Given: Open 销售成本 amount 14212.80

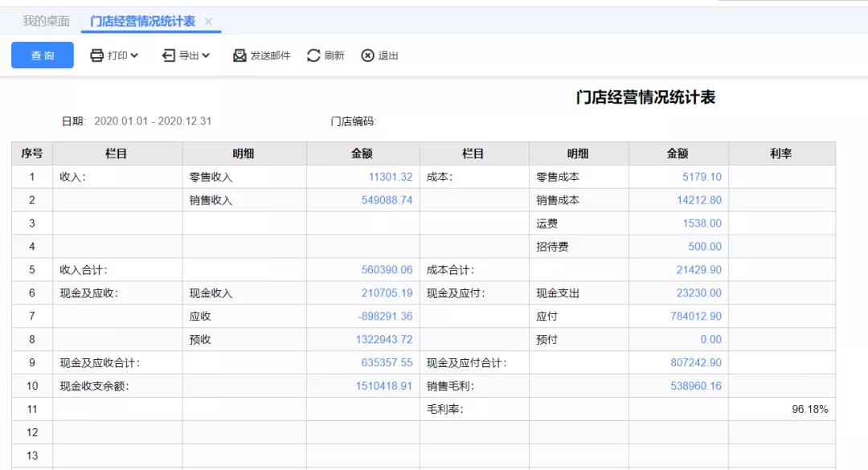Looking at the screenshot, I should tap(699, 200).
